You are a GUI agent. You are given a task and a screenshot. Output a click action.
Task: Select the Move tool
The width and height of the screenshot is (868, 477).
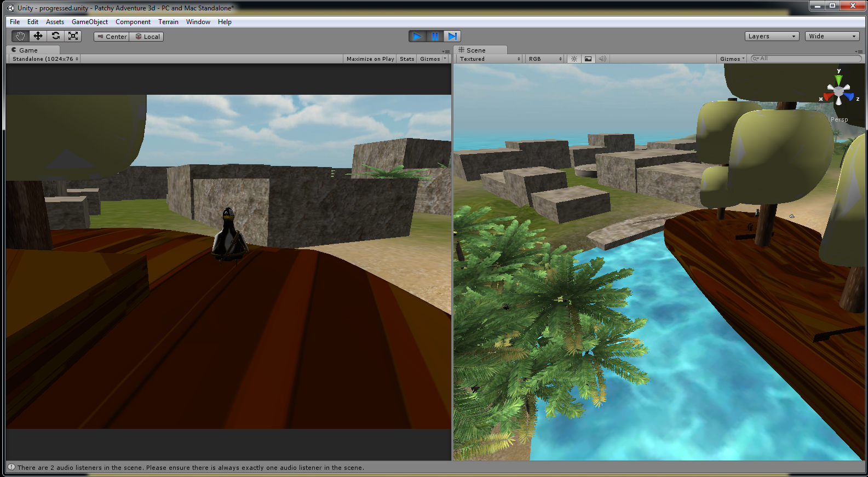[x=38, y=36]
